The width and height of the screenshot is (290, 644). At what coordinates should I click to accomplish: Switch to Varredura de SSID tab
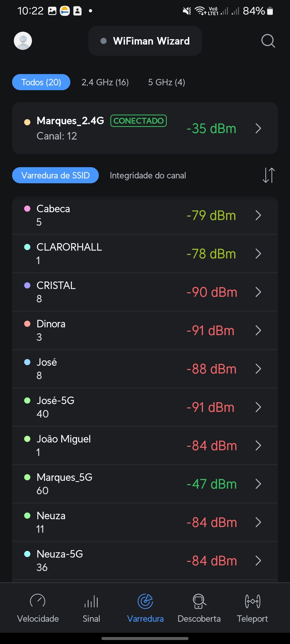coord(55,175)
